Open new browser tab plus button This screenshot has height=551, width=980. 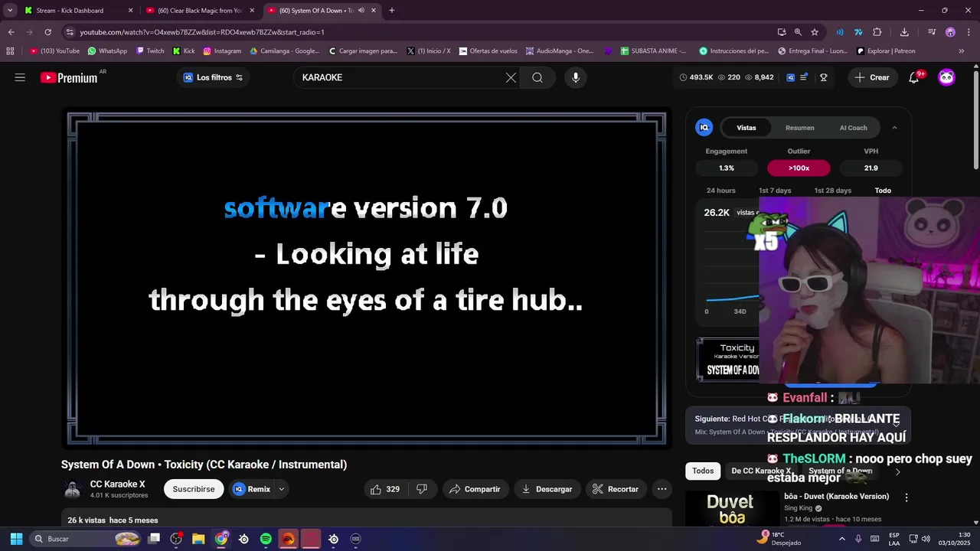[x=392, y=11]
